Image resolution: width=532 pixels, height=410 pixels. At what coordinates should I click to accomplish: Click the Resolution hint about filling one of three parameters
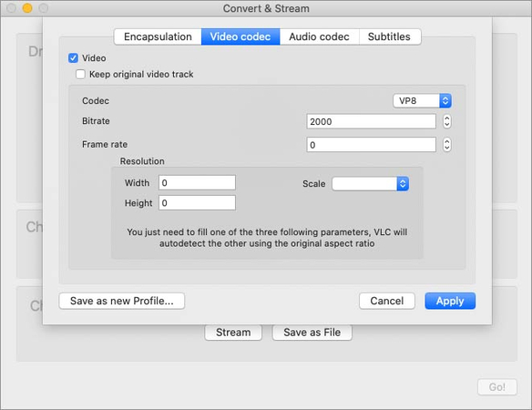point(267,238)
